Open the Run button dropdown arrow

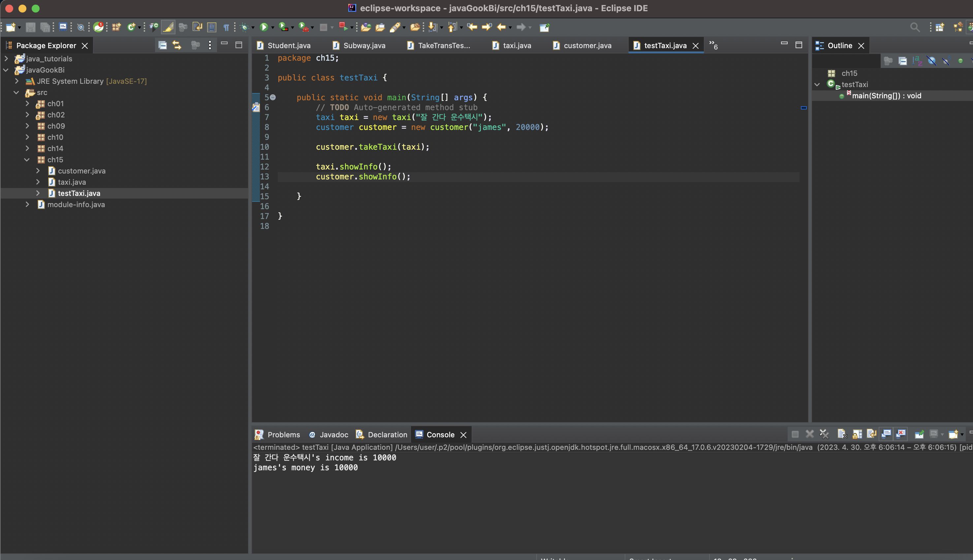tap(273, 28)
